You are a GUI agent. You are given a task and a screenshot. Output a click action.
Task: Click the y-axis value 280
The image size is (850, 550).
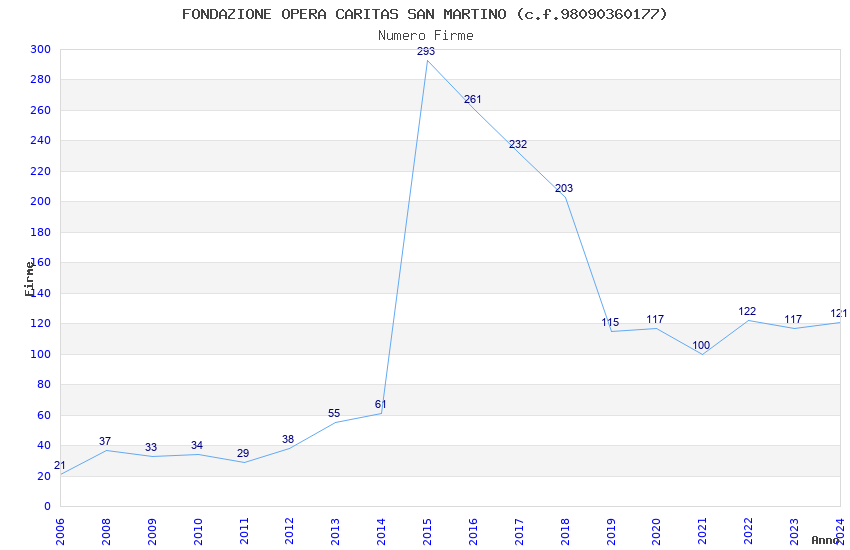(41, 80)
